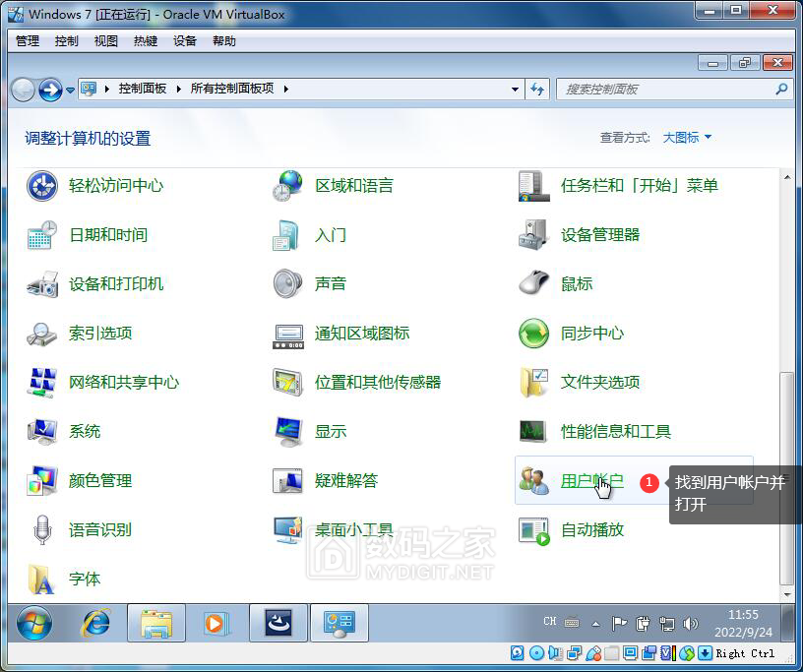Open the 系统 computer icon
Viewport: 803px width, 672px height.
(x=42, y=431)
